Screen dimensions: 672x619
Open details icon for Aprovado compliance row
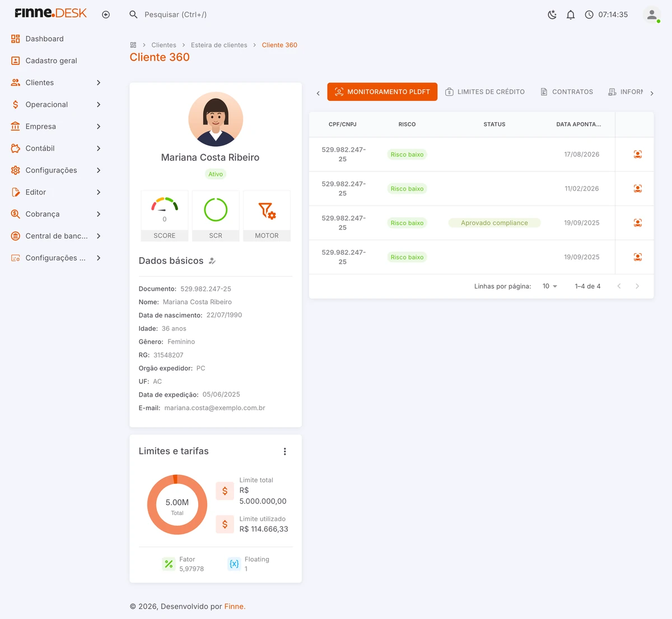coord(638,223)
